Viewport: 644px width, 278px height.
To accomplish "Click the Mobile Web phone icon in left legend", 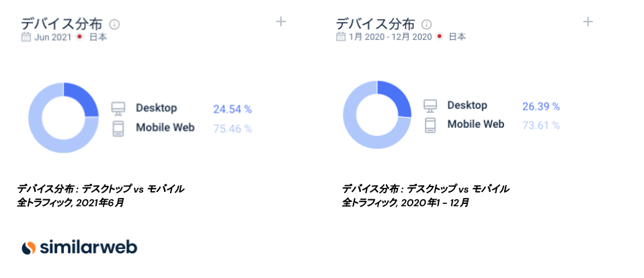I will pos(118,128).
